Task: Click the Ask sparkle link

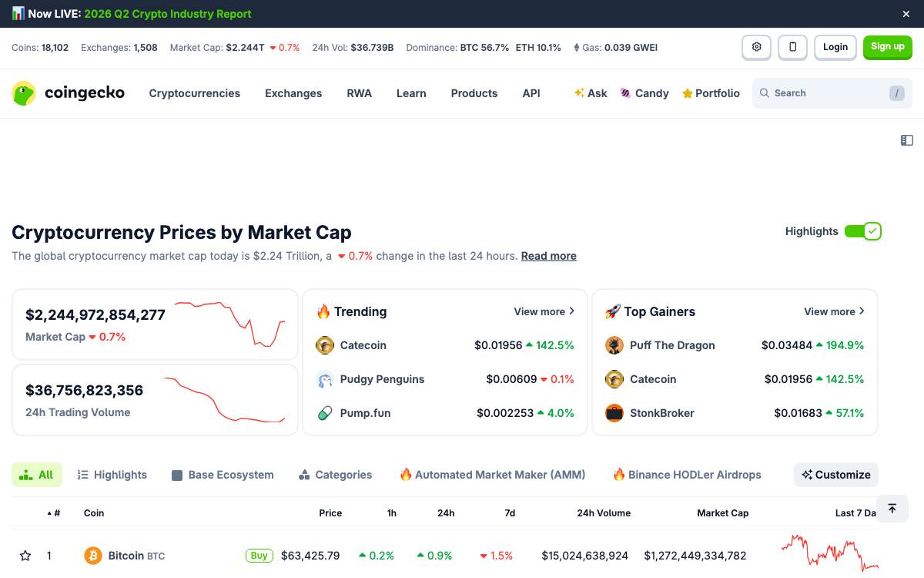Action: click(x=591, y=93)
